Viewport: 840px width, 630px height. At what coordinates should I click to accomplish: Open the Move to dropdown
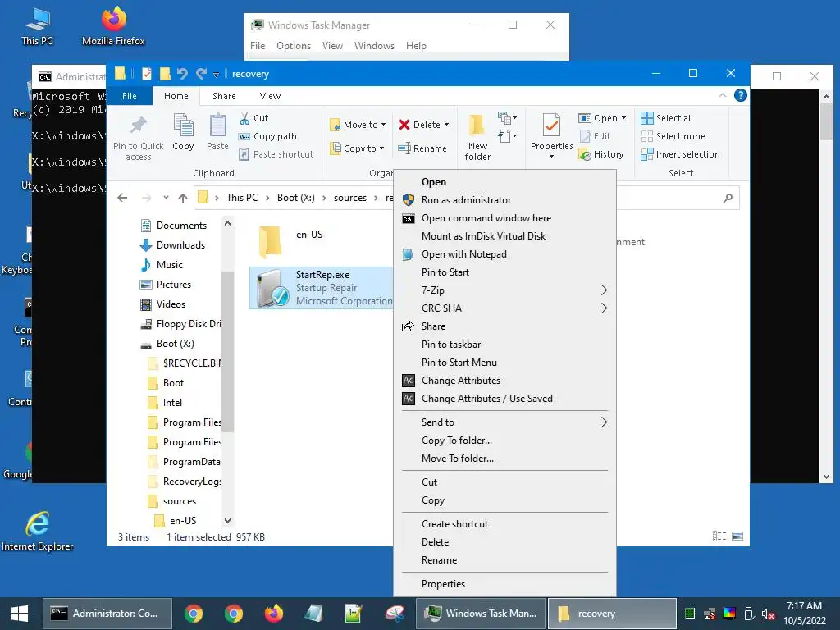point(358,125)
